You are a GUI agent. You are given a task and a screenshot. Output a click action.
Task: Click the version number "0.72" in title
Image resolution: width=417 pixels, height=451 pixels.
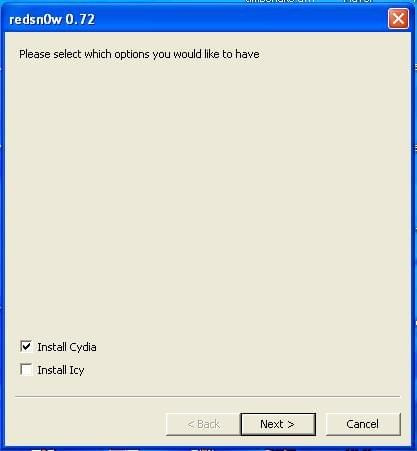80,19
